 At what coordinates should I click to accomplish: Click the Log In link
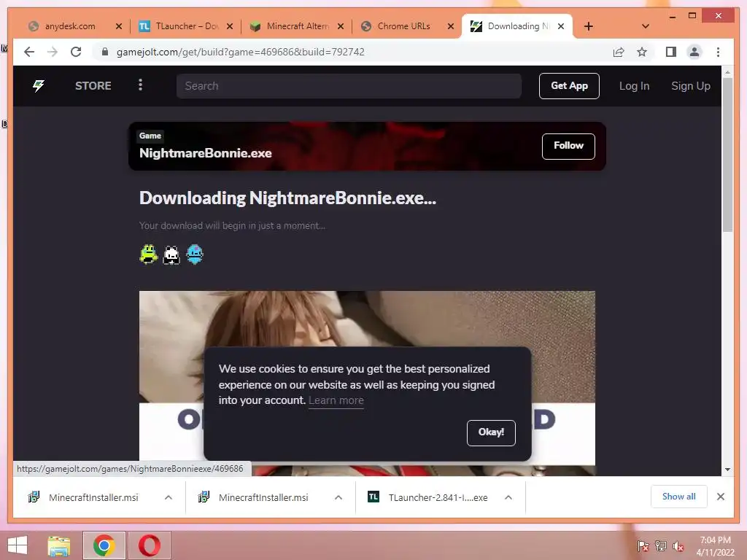pos(634,86)
